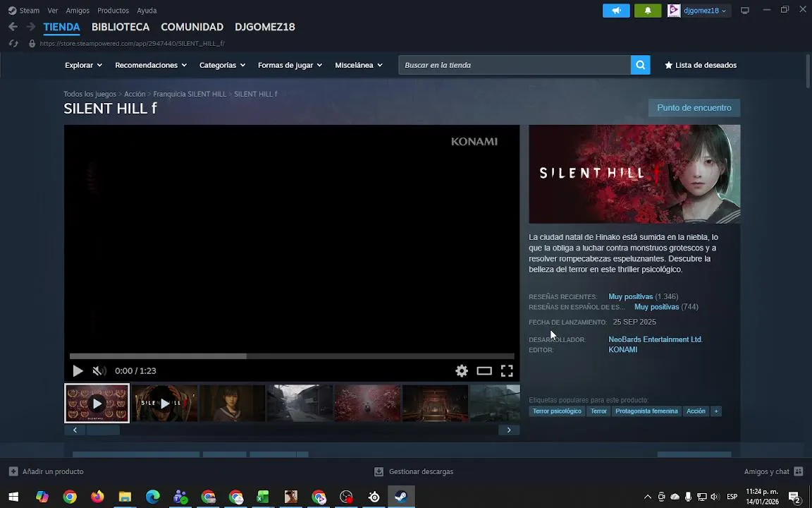812x508 pixels.
Task: Go to the DJGOMEZ18 profile tab
Action: (265, 27)
